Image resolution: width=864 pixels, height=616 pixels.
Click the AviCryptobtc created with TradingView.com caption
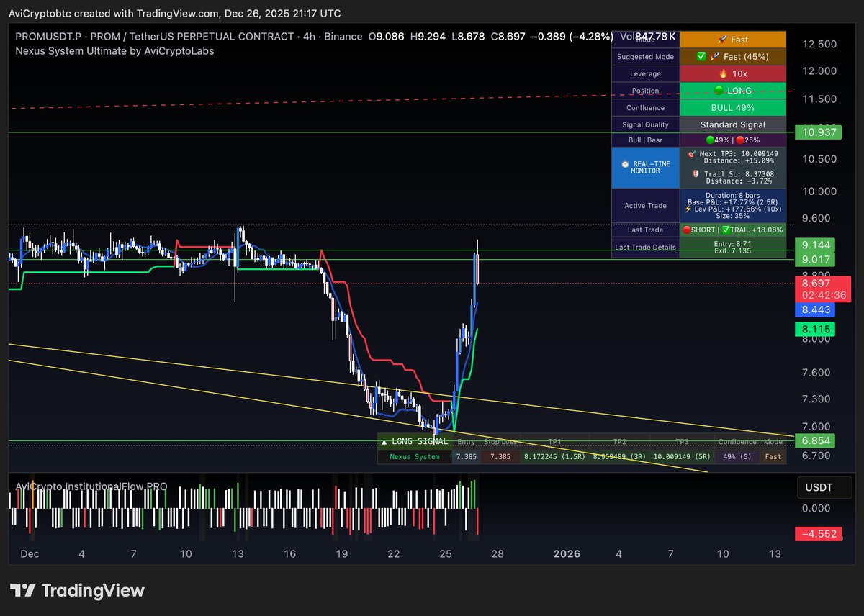(x=176, y=14)
